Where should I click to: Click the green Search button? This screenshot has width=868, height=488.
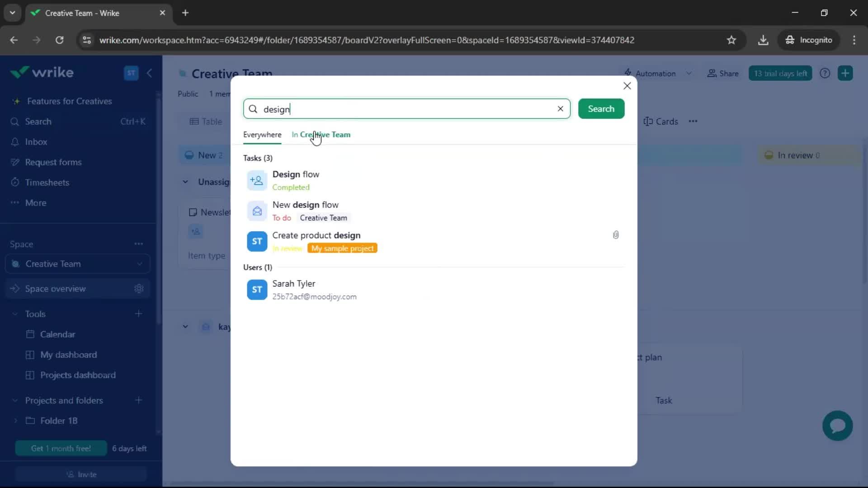pyautogui.click(x=601, y=109)
